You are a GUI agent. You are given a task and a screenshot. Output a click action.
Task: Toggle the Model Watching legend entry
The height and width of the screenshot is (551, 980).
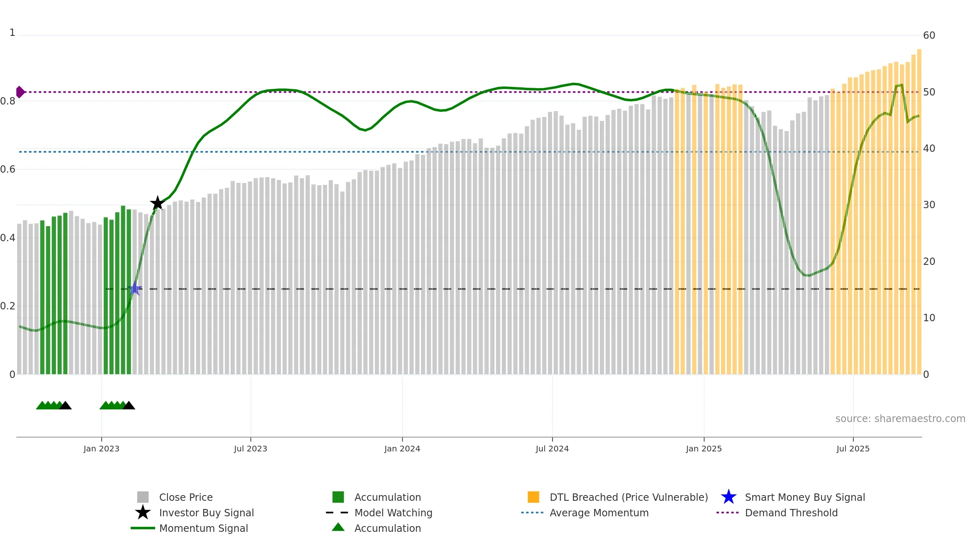click(x=379, y=513)
